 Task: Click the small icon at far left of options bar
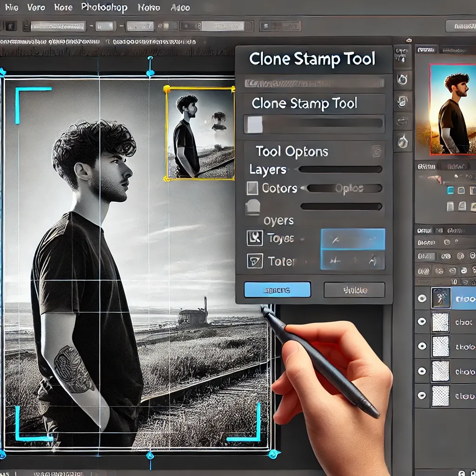click(x=10, y=26)
